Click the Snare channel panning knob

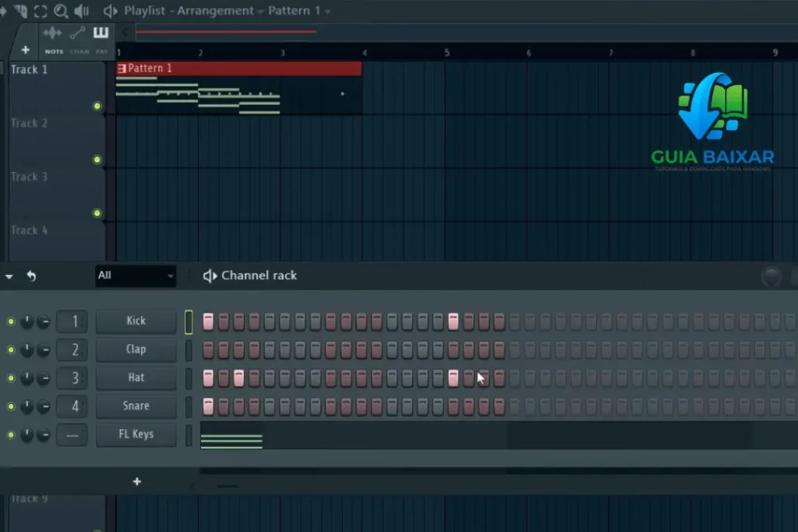[26, 407]
